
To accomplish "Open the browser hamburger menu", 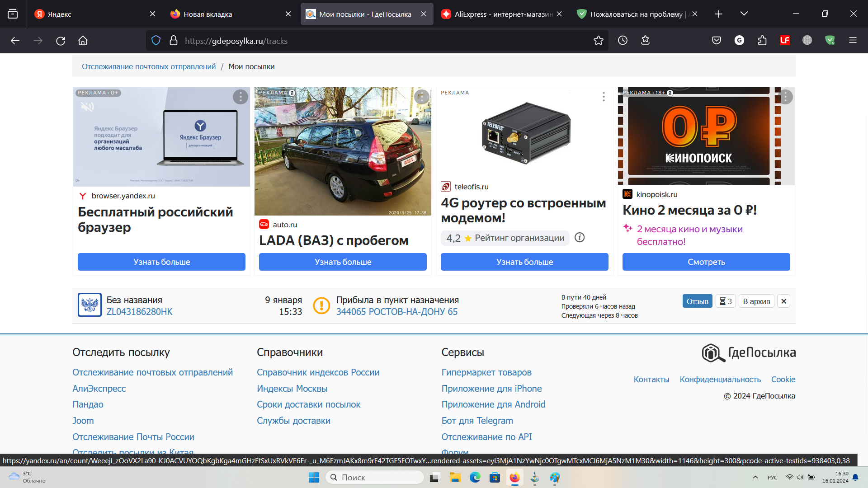I will (x=854, y=41).
